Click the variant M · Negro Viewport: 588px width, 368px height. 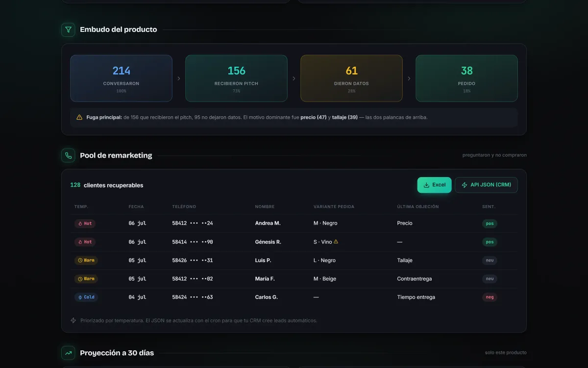pos(325,223)
